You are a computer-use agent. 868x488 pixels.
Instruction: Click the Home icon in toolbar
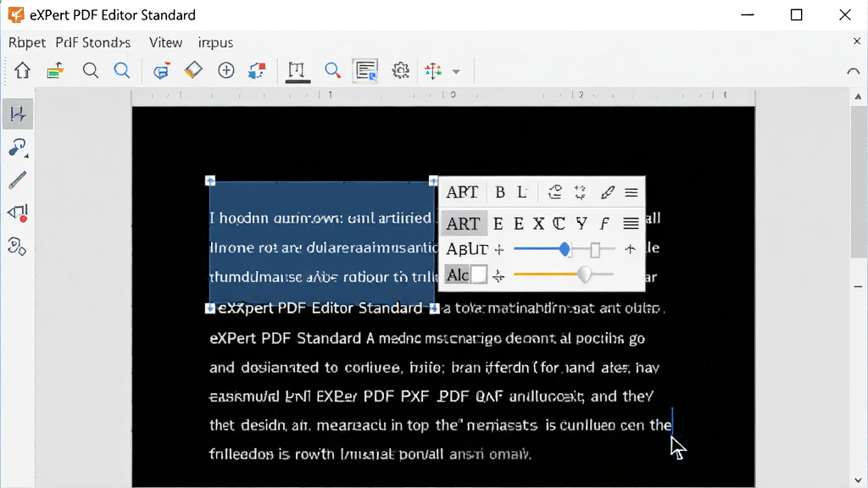22,71
